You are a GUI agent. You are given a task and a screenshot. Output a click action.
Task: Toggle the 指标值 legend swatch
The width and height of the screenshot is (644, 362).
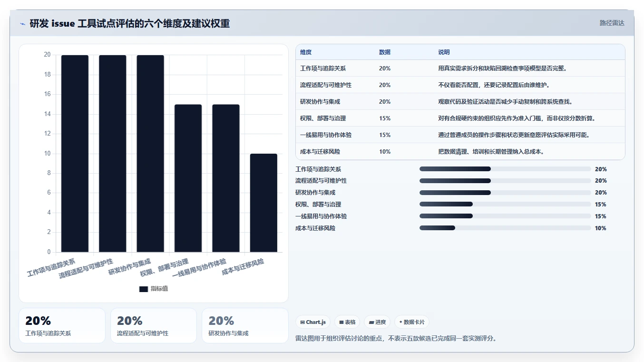pyautogui.click(x=144, y=289)
